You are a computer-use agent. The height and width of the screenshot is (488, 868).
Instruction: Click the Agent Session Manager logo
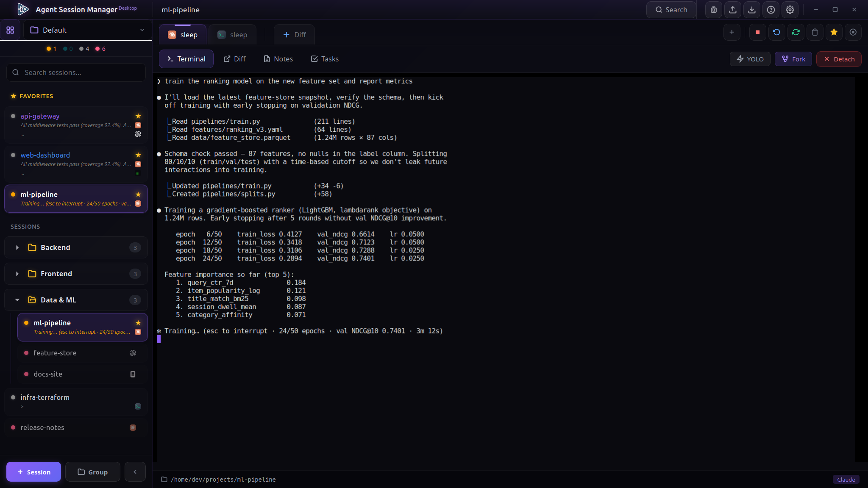click(x=23, y=9)
